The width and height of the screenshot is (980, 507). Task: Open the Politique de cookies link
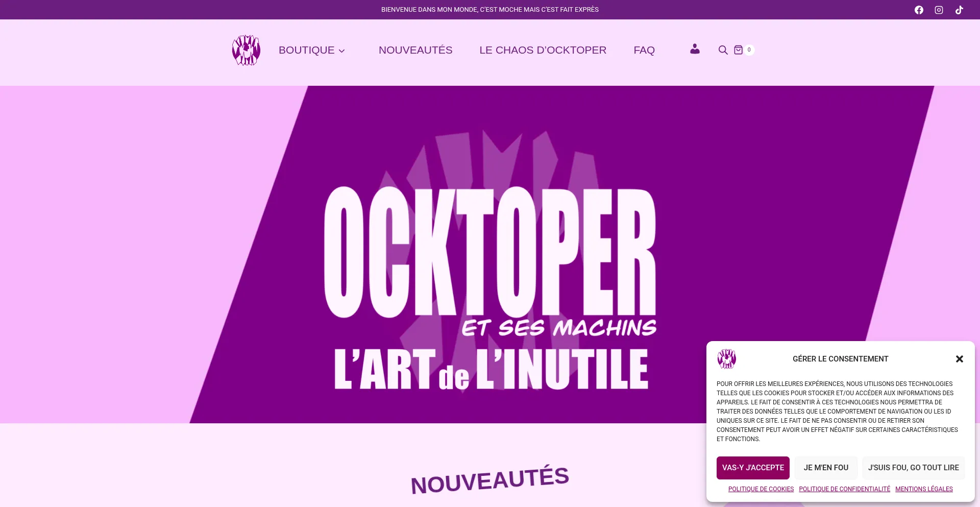(761, 489)
